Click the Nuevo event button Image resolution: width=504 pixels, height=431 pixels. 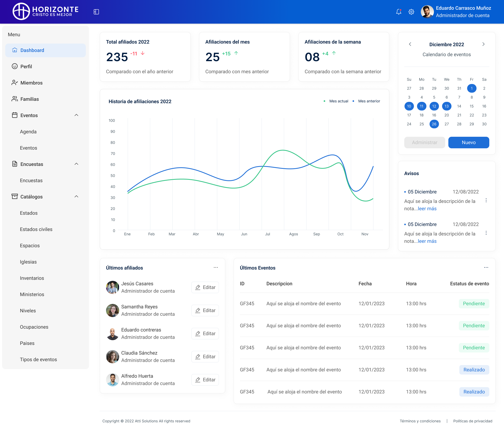pos(469,143)
